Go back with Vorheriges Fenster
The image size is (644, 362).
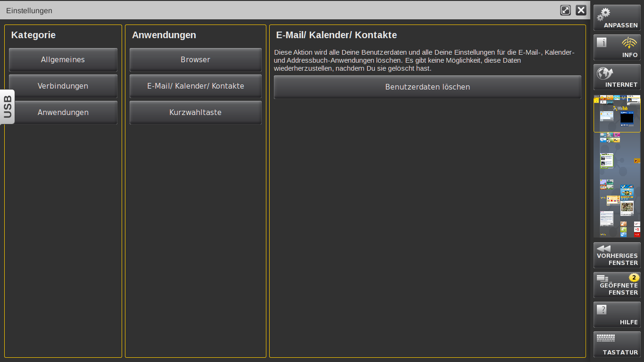tap(617, 255)
